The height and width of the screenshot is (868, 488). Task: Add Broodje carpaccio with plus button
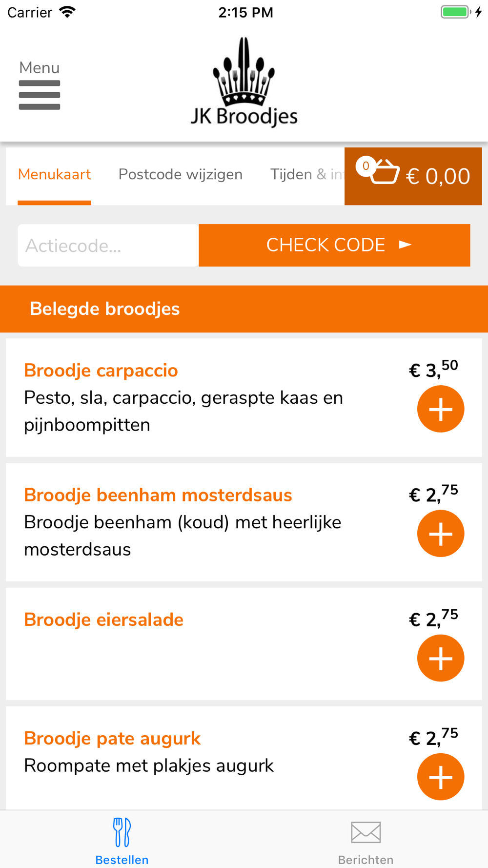(441, 409)
